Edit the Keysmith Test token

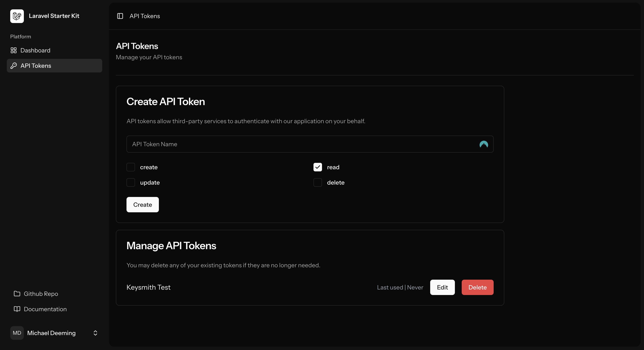click(x=442, y=288)
